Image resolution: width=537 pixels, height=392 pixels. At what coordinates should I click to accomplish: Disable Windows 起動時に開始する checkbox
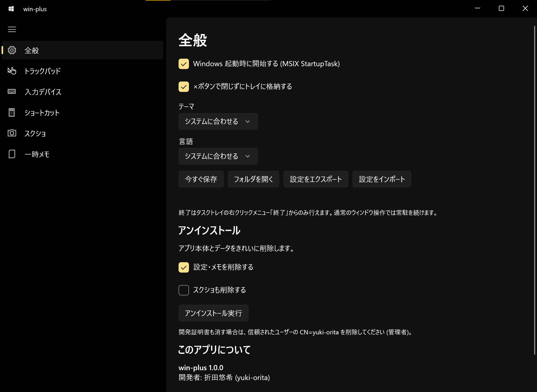coord(184,64)
